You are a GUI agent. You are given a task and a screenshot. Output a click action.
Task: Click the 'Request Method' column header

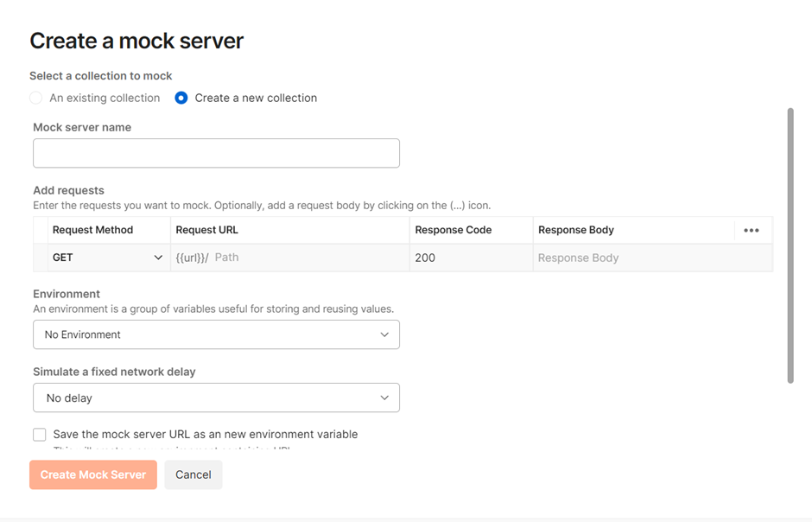[x=92, y=230]
